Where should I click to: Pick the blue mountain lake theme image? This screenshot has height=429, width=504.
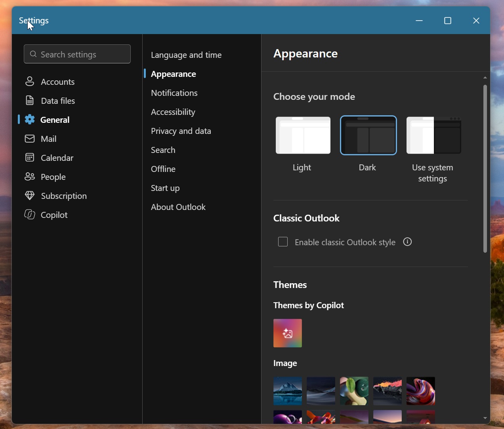[x=288, y=391]
